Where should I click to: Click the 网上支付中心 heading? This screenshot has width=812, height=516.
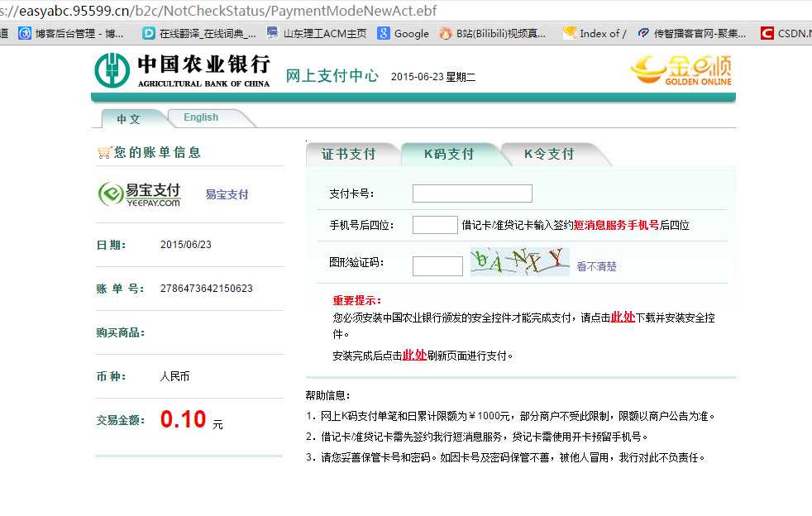tap(332, 75)
